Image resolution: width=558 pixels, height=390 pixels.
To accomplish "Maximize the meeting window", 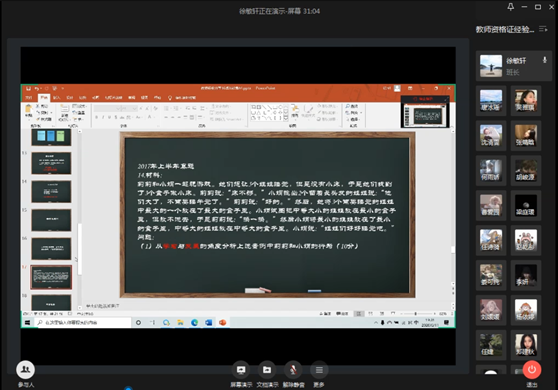I will point(538,7).
